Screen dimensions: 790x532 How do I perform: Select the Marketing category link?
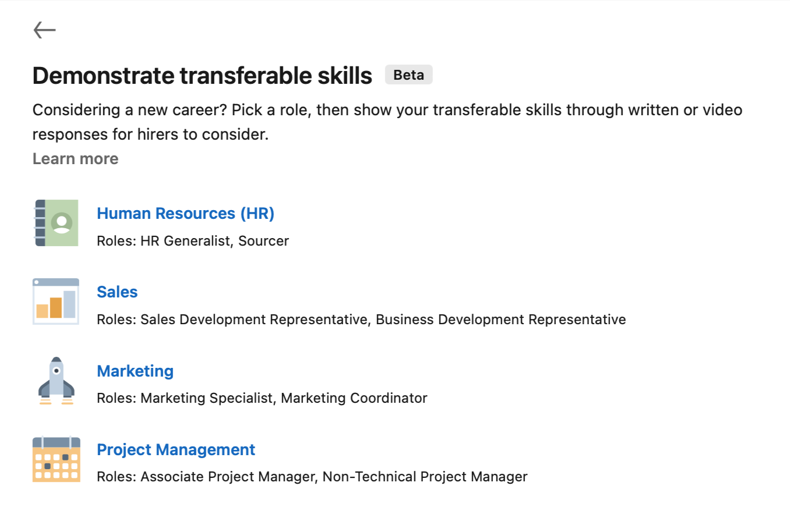[135, 371]
